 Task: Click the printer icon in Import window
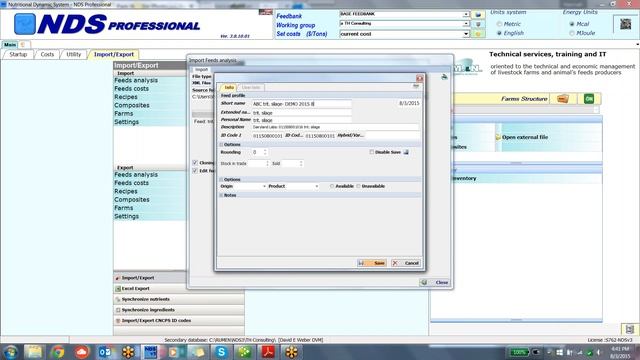[444, 76]
